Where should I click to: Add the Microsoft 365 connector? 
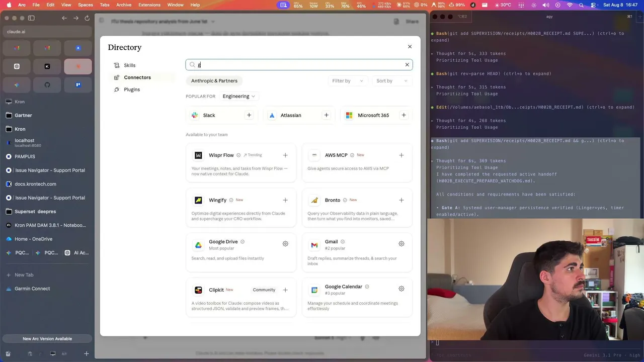pyautogui.click(x=404, y=115)
